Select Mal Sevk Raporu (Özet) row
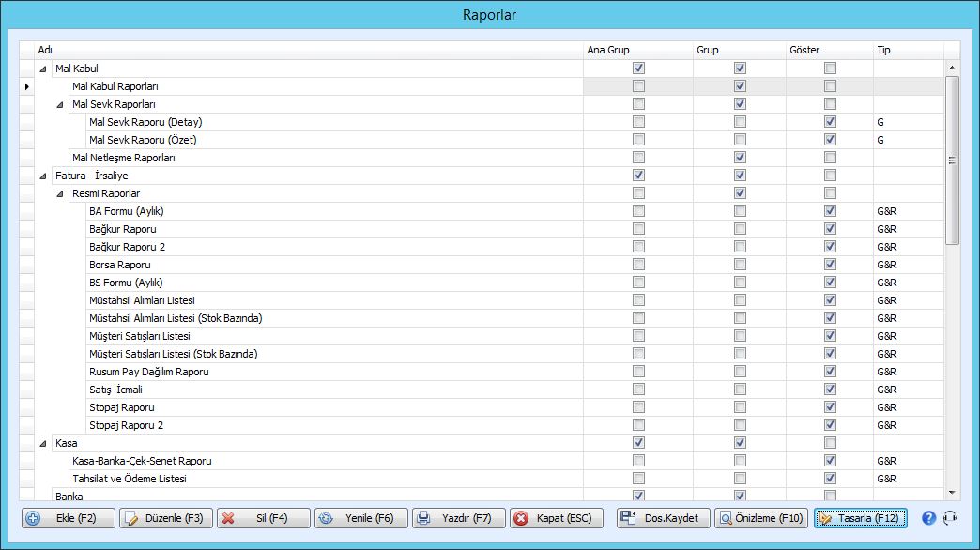This screenshot has width=980, height=550. click(x=482, y=140)
